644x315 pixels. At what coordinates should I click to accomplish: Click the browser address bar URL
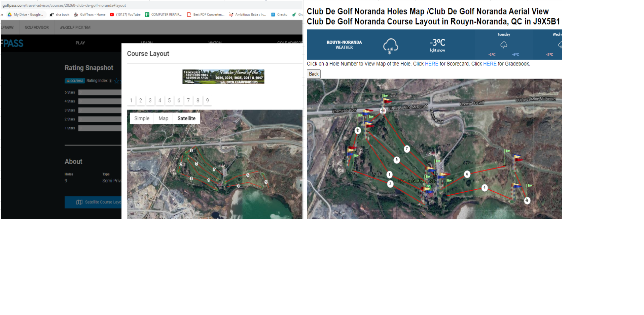(x=64, y=5)
